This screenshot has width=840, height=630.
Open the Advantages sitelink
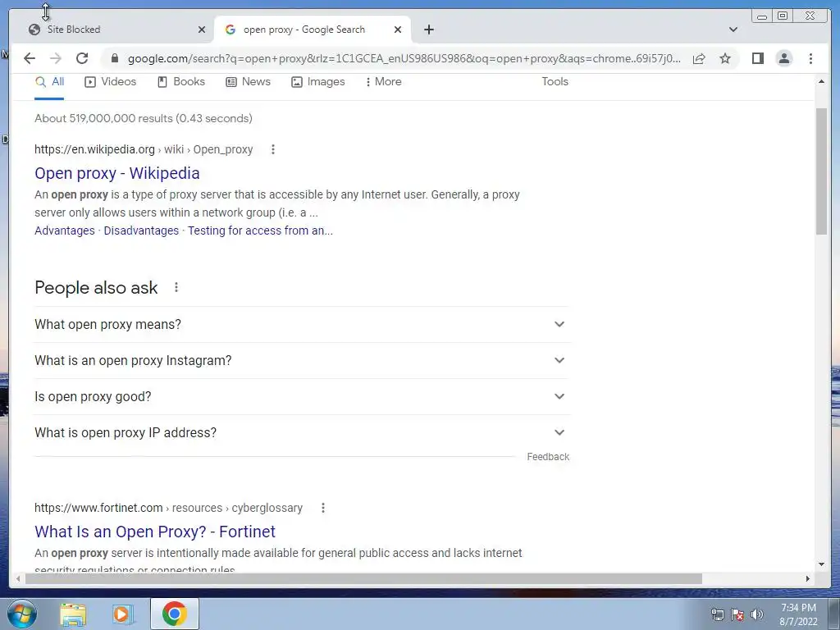pyautogui.click(x=64, y=231)
